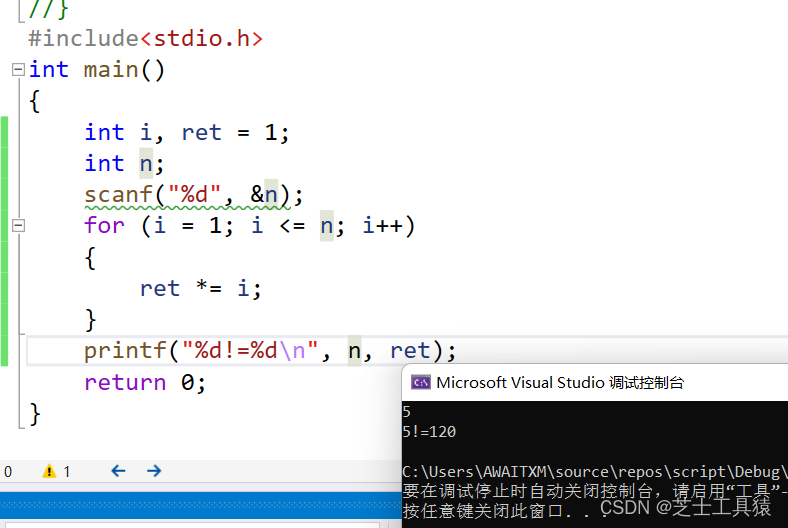Navigate back with the left arrow
Viewport: 788px width, 528px height.
[118, 471]
